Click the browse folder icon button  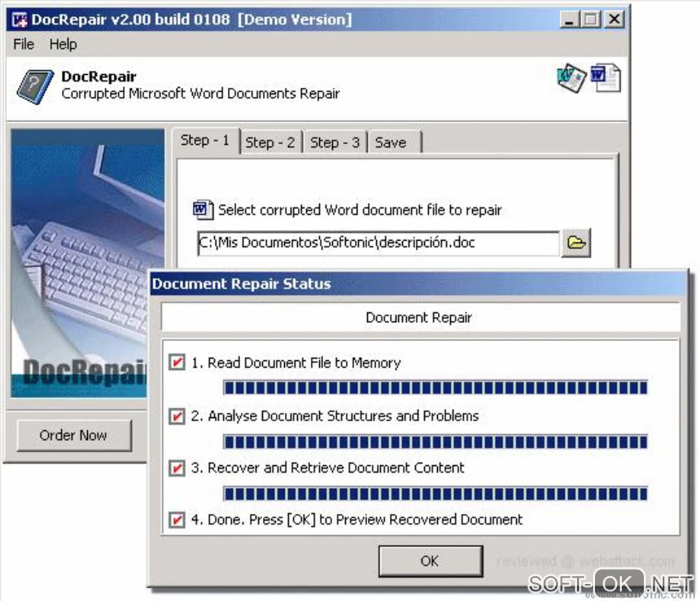[576, 243]
